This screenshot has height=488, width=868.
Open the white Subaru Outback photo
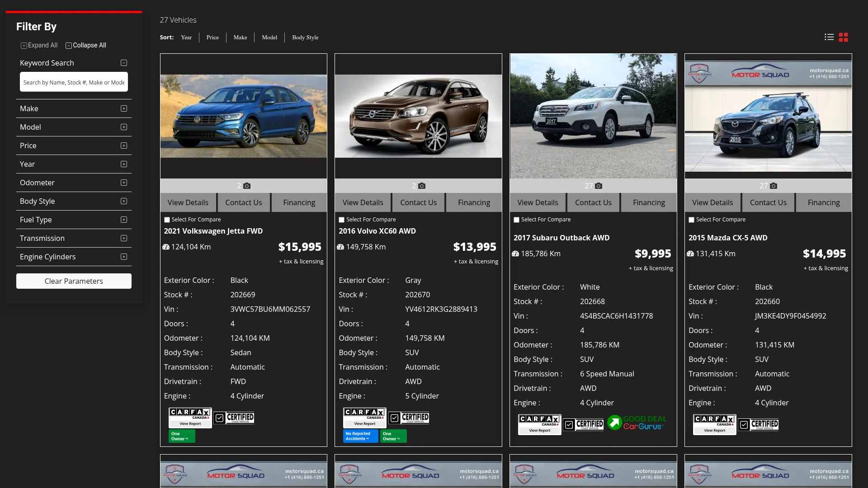click(x=593, y=116)
